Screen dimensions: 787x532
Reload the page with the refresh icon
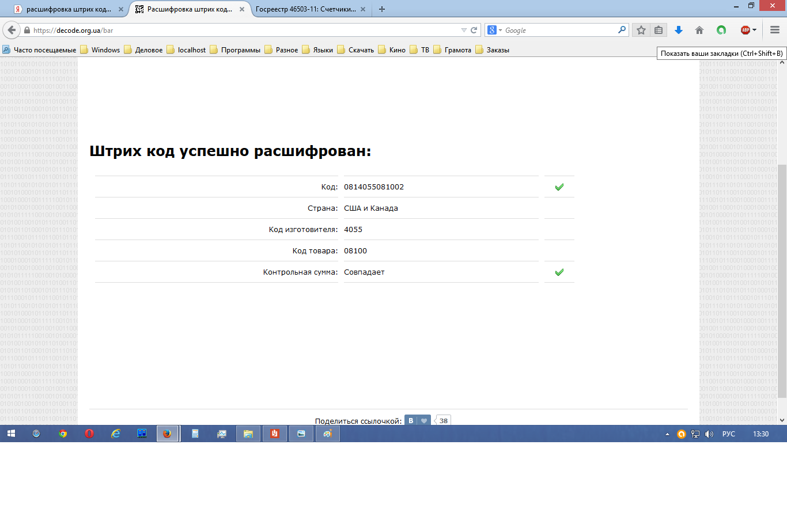click(474, 30)
